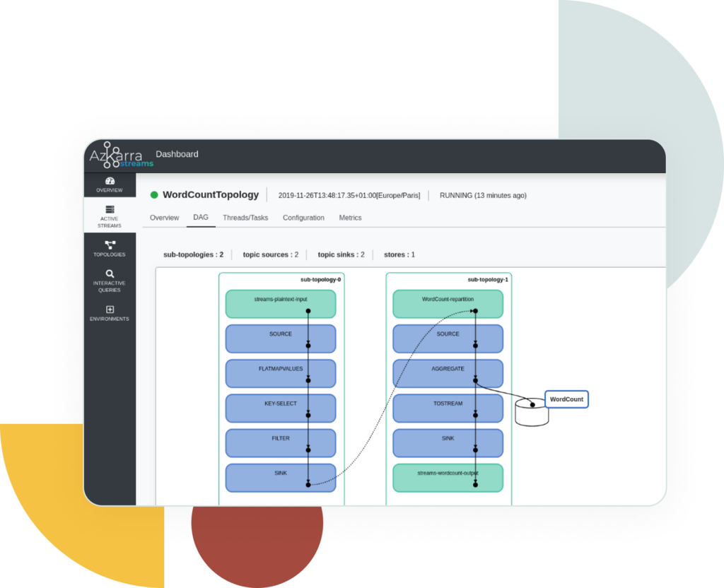The height and width of the screenshot is (588, 724).
Task: Click the Environments plus-box icon
Action: pyautogui.click(x=110, y=310)
